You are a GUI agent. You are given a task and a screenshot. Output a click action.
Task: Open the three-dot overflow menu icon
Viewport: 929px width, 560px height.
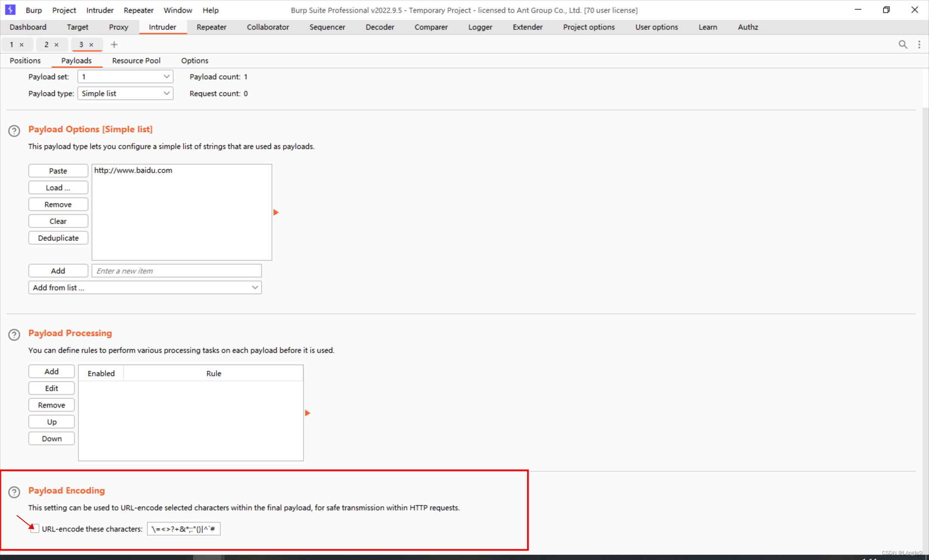tap(919, 44)
